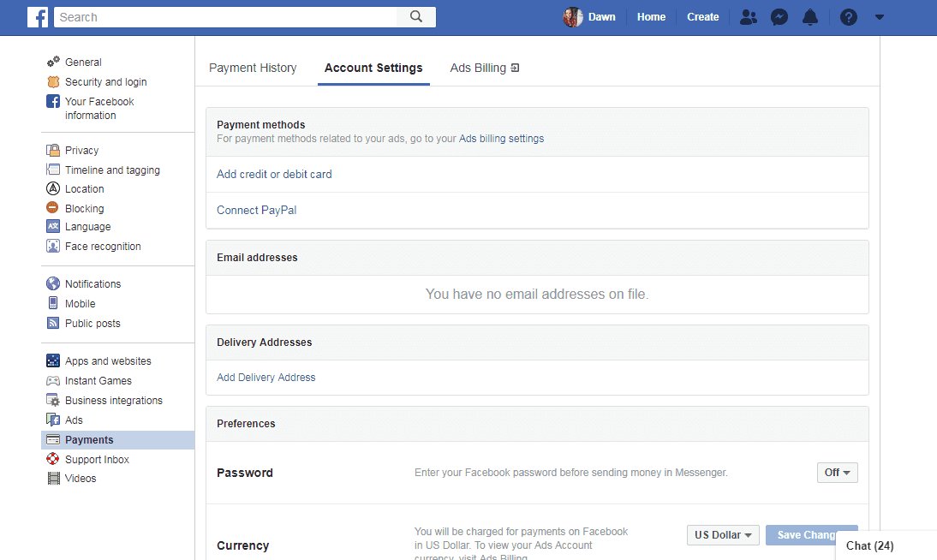Open the Quick Help question mark icon
The height and width of the screenshot is (560, 937).
848,17
